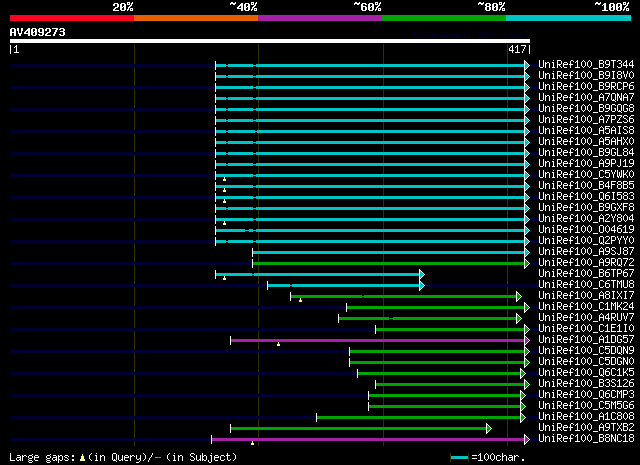The height and width of the screenshot is (465, 640).
Task: Click yellow query gap marker under A1DG57 bar
Action: point(278,344)
